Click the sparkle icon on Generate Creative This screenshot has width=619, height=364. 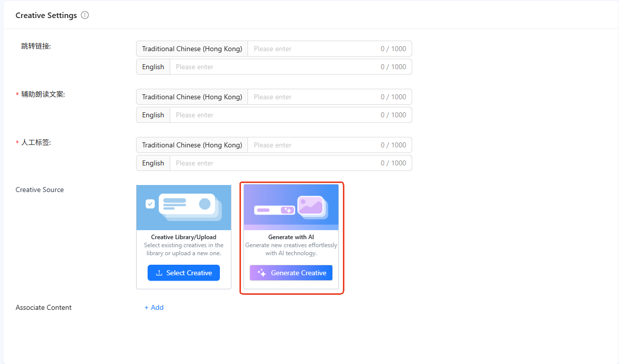[x=262, y=273]
